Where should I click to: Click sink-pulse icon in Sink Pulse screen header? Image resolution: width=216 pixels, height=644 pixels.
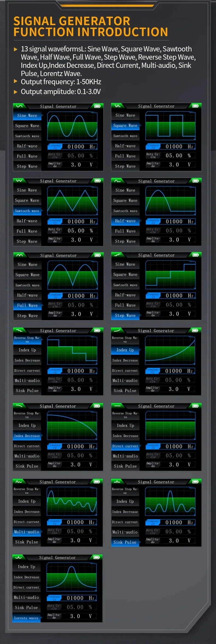(x=117, y=482)
